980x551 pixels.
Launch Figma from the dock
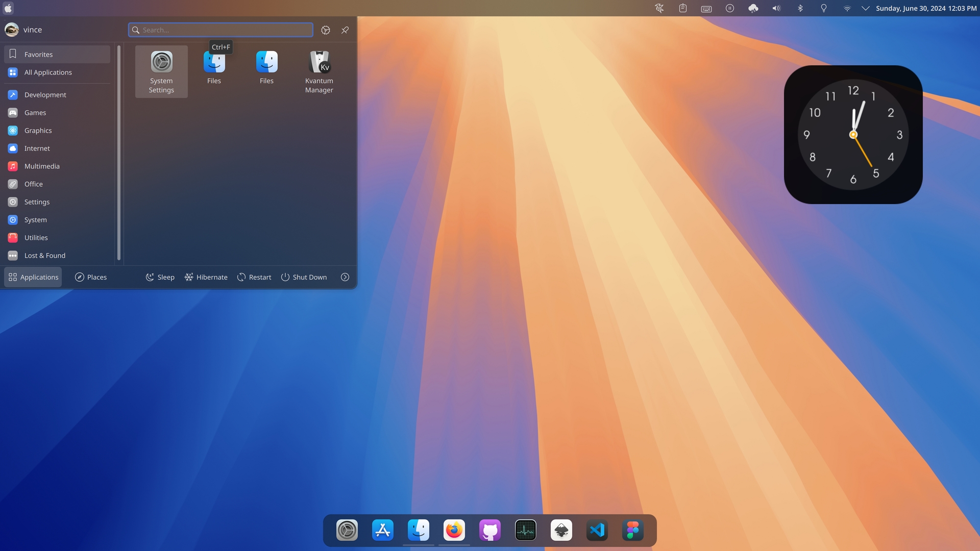[x=633, y=531]
